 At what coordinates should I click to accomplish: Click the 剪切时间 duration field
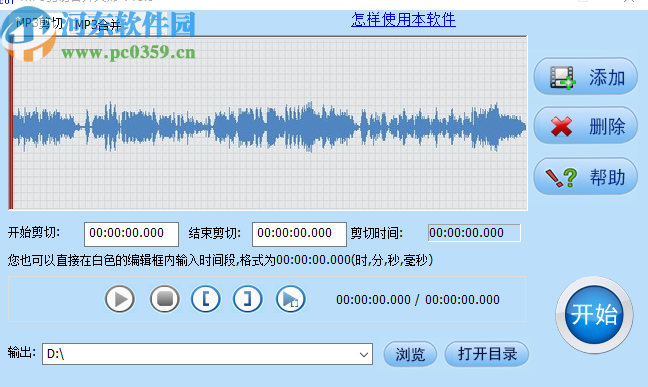[x=474, y=233]
